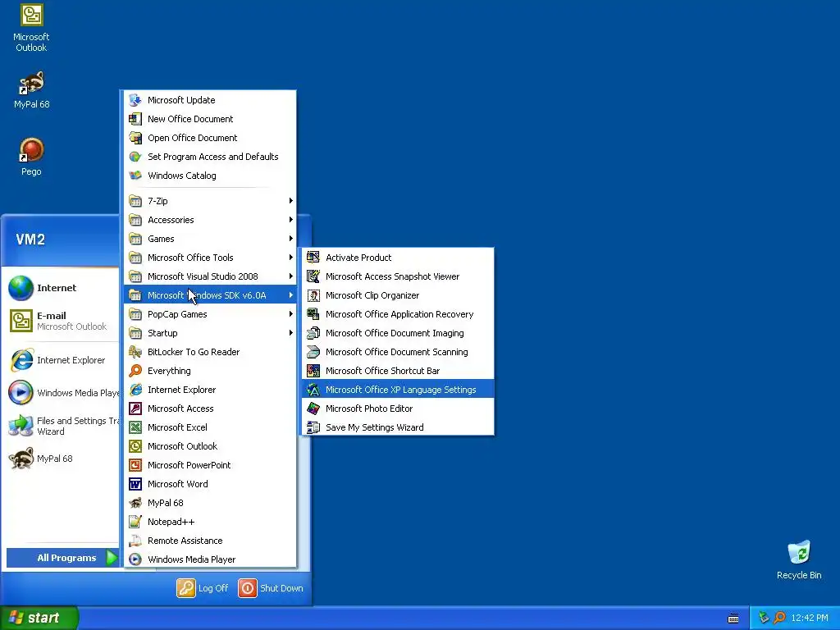Click the green shield icon in system tray
Image resolution: width=840 pixels, height=630 pixels.
764,618
